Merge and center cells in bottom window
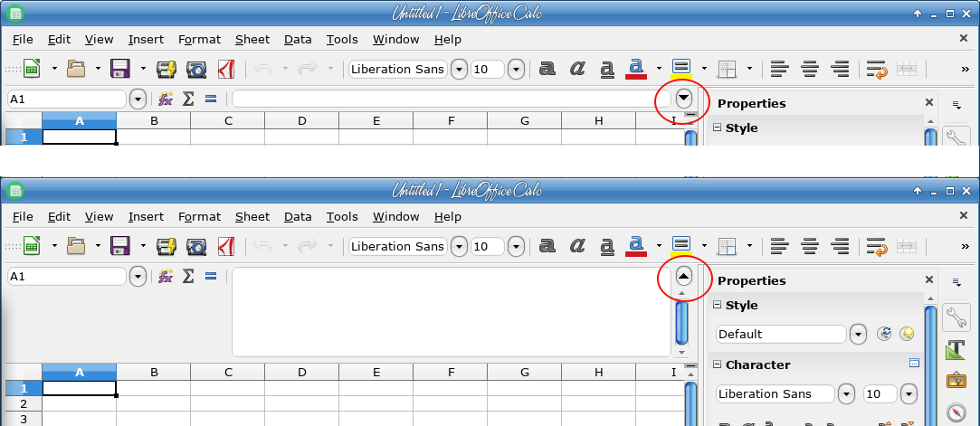 [x=906, y=246]
